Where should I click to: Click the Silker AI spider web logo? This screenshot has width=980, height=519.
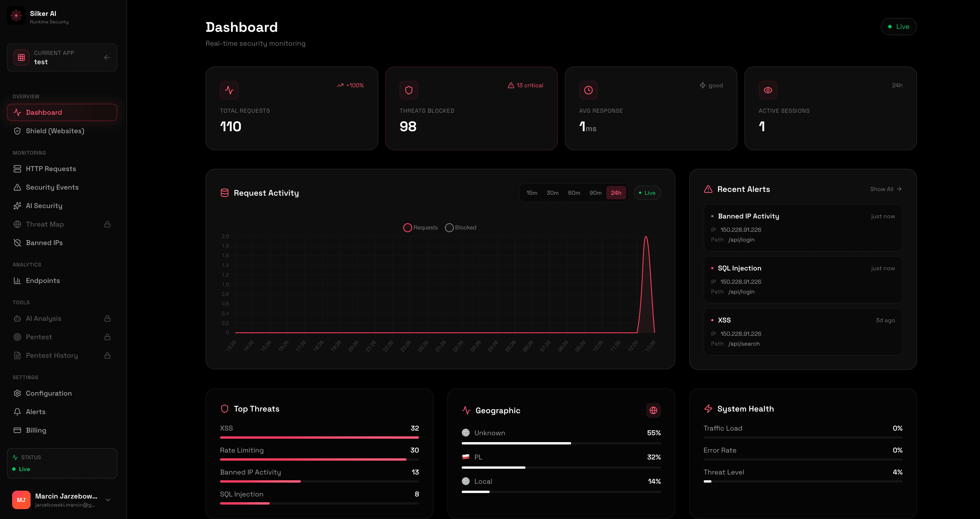click(x=16, y=16)
